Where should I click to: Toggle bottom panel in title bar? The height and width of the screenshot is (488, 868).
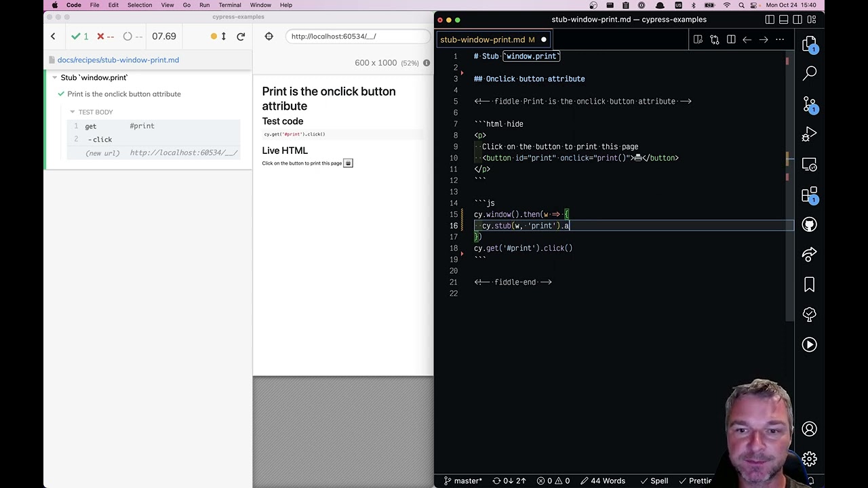pyautogui.click(x=783, y=20)
